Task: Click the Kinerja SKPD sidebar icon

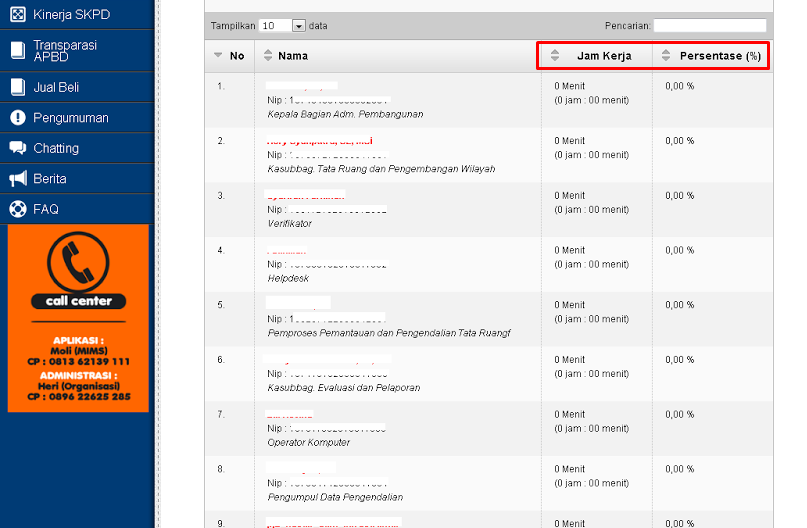Action: (x=17, y=14)
